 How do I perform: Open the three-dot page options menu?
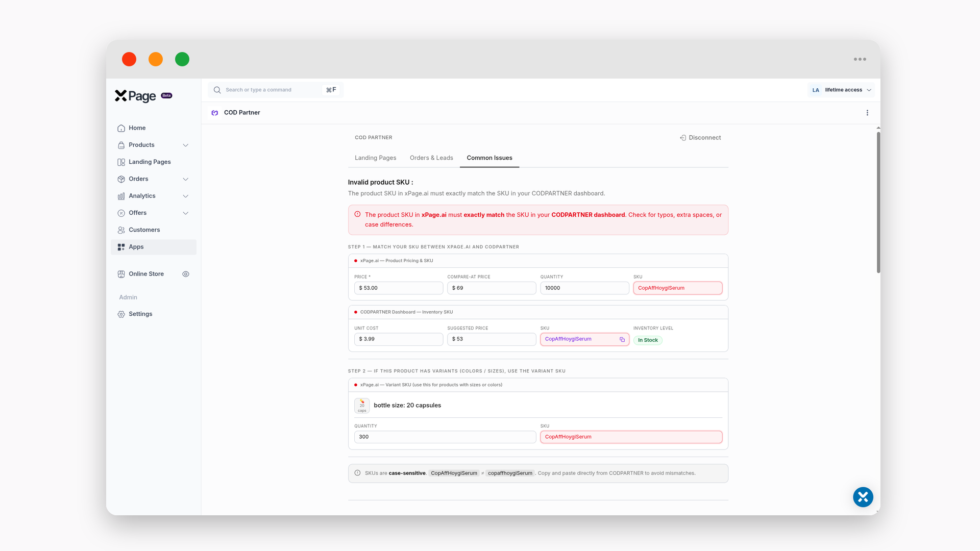pyautogui.click(x=867, y=113)
